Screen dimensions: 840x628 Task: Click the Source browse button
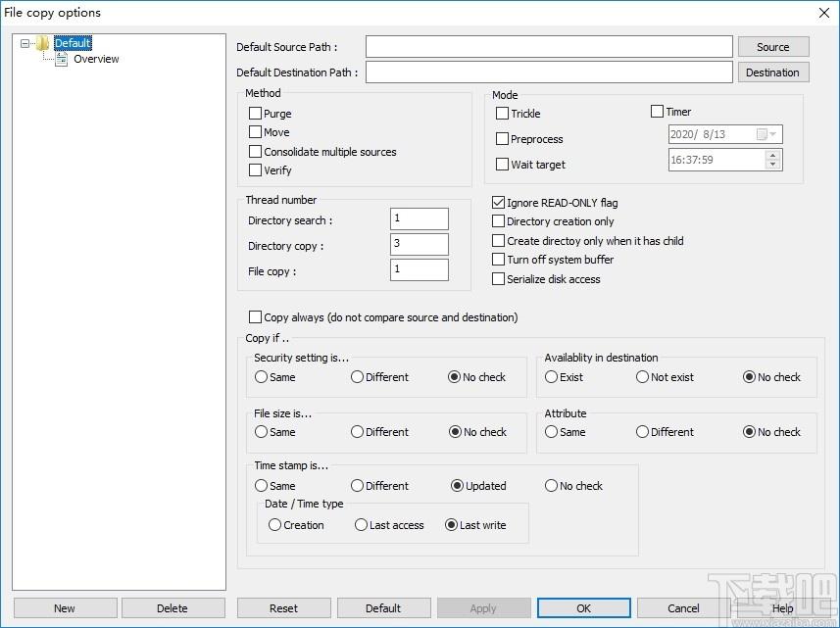coord(773,47)
